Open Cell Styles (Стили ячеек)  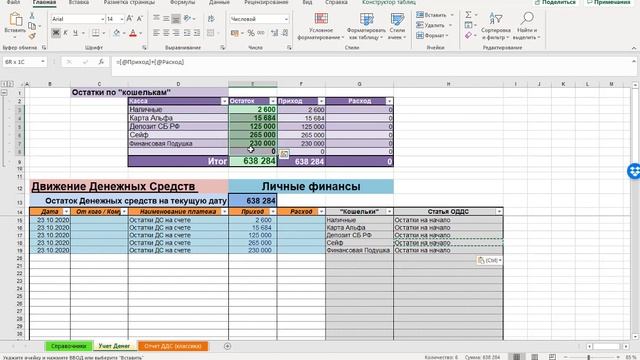click(397, 26)
